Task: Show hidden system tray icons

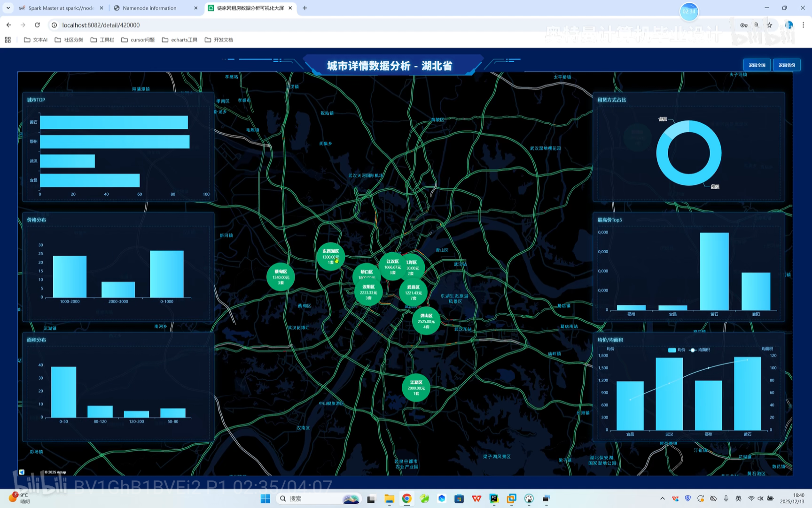Action: (663, 499)
